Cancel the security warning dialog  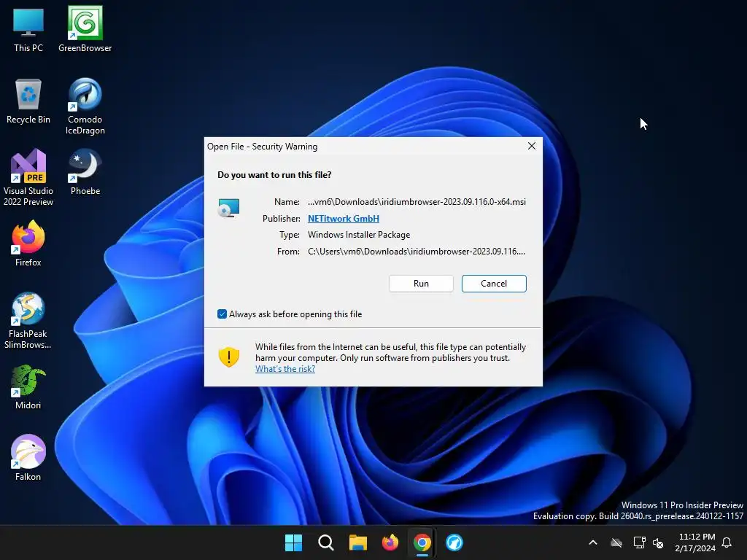[x=494, y=284]
